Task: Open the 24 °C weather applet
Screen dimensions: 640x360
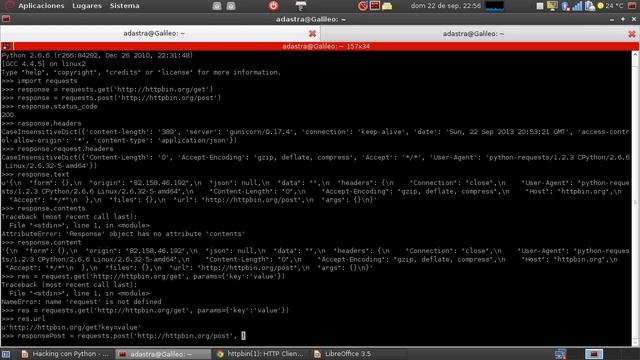Action: 610,6
